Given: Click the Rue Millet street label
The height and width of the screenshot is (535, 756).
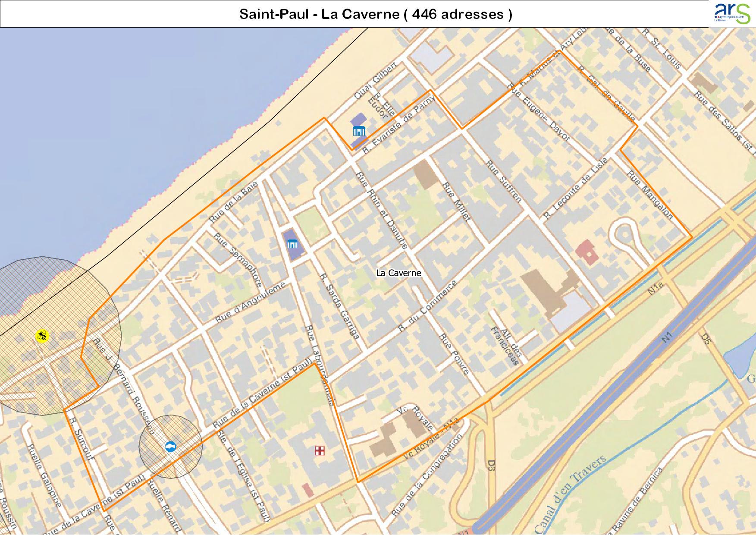Looking at the screenshot, I should click(457, 201).
